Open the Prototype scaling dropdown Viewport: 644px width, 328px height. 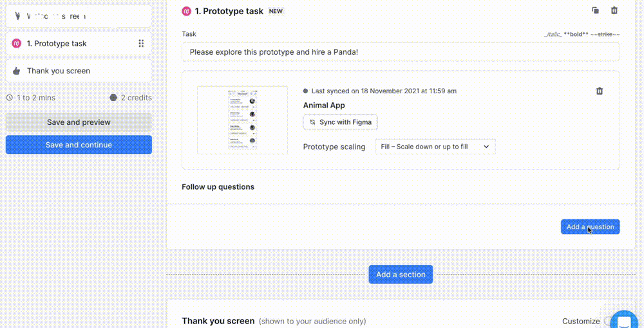435,147
